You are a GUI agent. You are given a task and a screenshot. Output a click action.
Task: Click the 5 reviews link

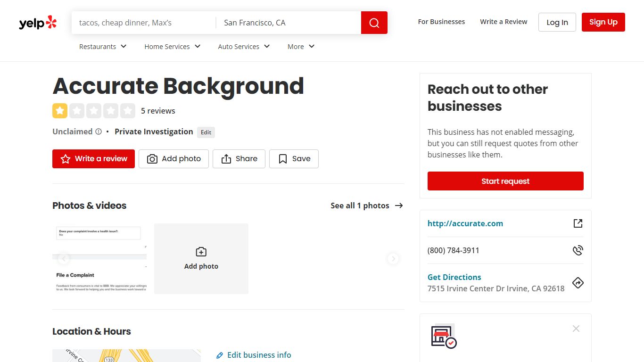pyautogui.click(x=158, y=111)
